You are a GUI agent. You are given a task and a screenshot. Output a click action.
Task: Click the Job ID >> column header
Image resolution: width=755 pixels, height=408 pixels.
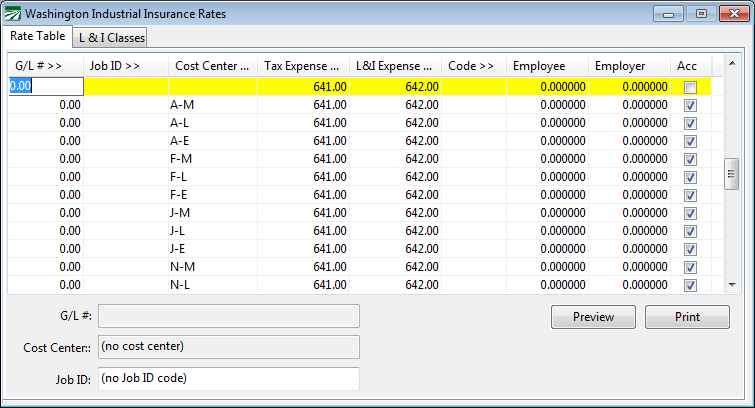coord(126,66)
